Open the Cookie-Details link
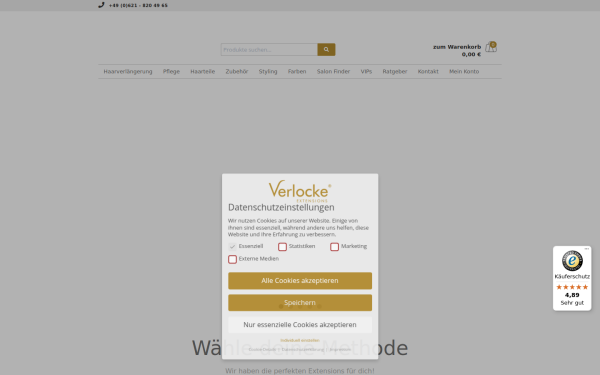This screenshot has width=600, height=375. click(262, 349)
